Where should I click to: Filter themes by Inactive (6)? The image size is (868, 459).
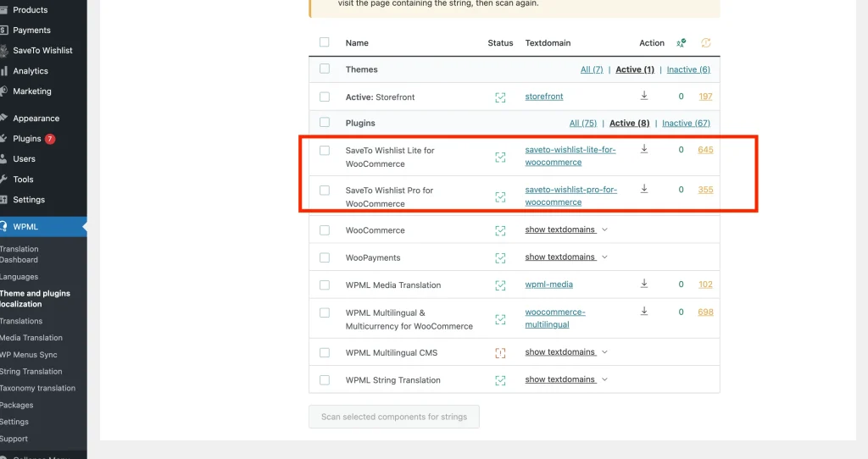click(x=688, y=69)
